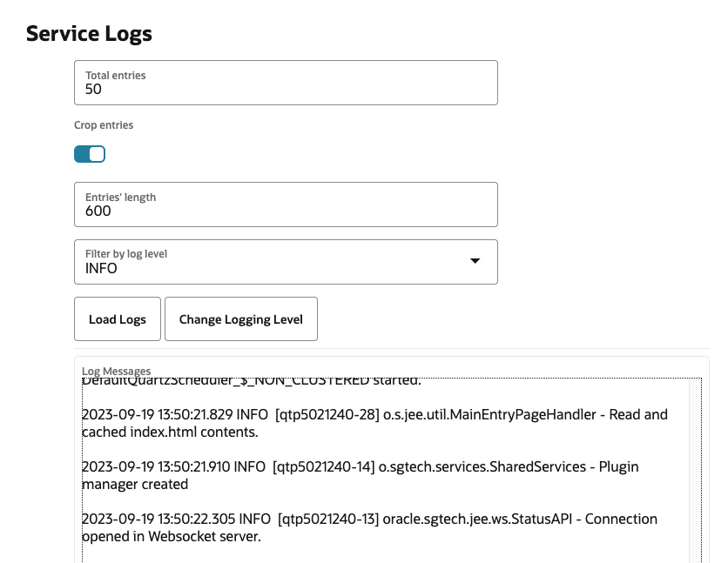Viewport: 728px width, 563px height.
Task: Click the Service Logs page heading
Action: 89,34
